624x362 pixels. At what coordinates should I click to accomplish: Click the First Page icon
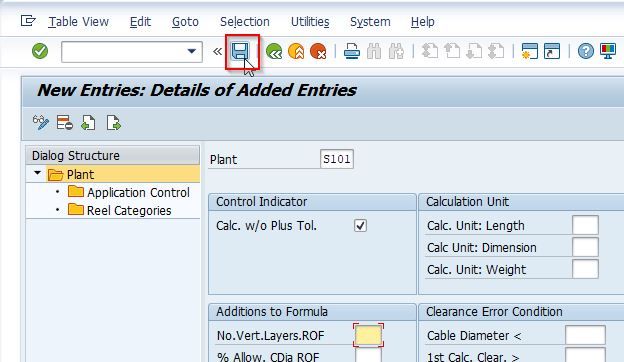[430, 51]
